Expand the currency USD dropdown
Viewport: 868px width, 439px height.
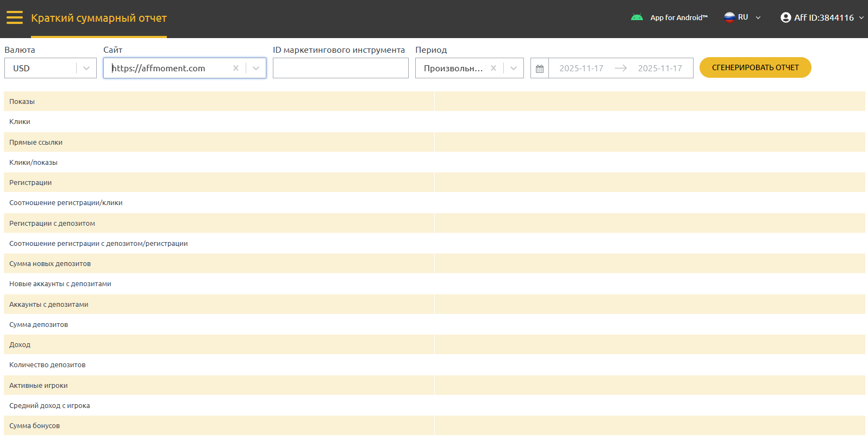(86, 69)
